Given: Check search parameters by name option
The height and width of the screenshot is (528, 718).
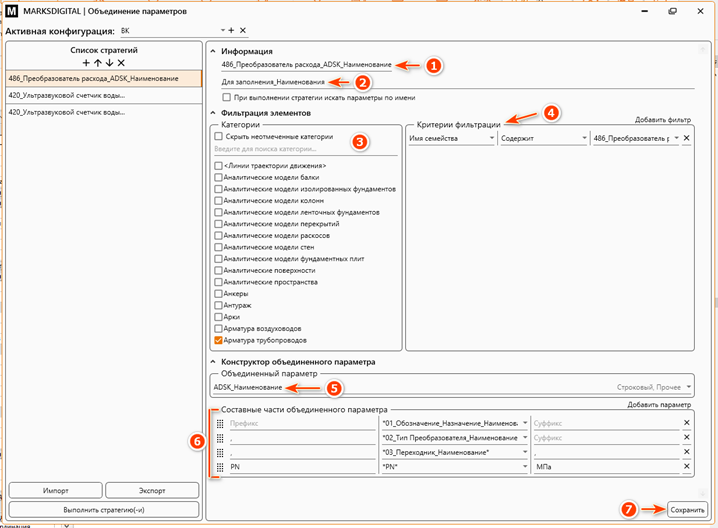Looking at the screenshot, I should [x=226, y=98].
